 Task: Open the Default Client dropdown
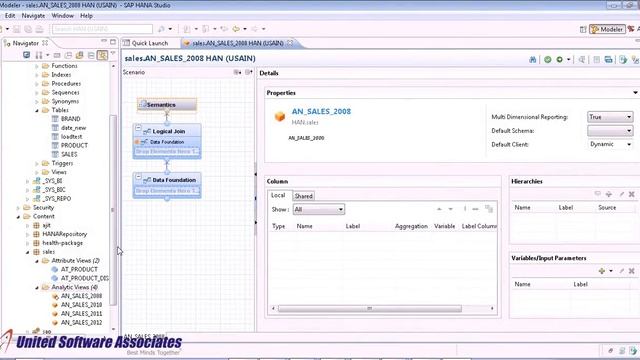(610, 144)
